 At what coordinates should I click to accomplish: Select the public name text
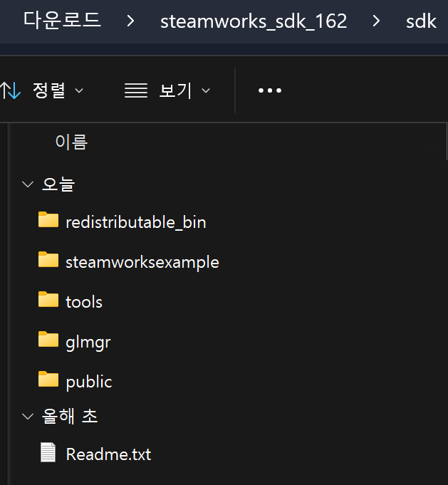(x=89, y=382)
